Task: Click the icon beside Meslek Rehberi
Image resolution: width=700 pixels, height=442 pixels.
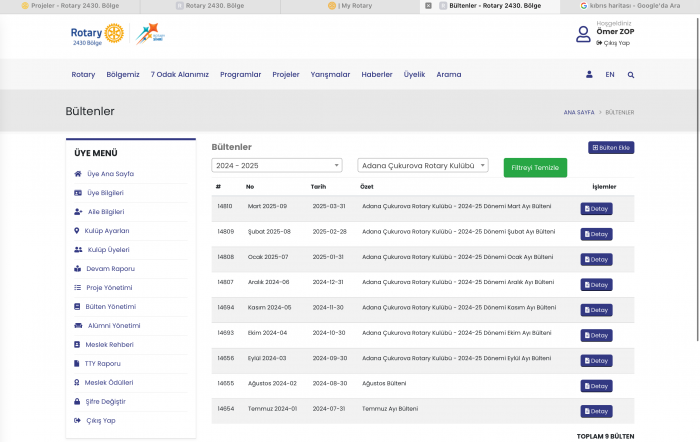Action: (77, 345)
